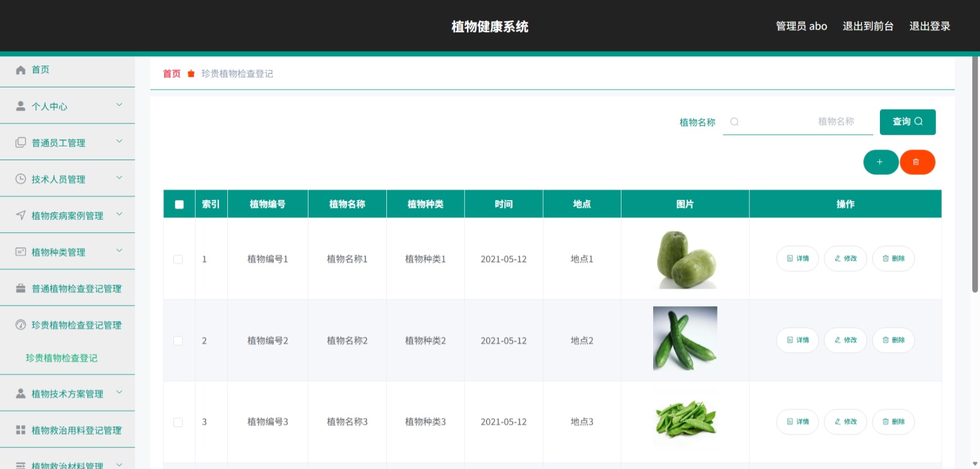Click the vertical page scrollbar
This screenshot has height=469, width=980.
pos(975,175)
